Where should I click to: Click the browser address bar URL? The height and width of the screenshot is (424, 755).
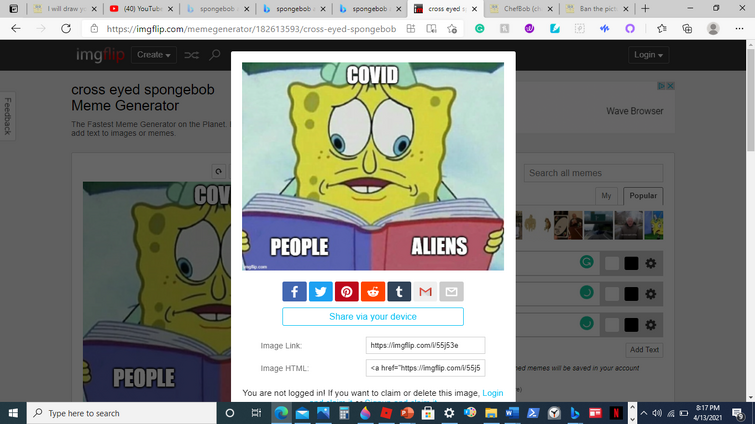point(251,29)
